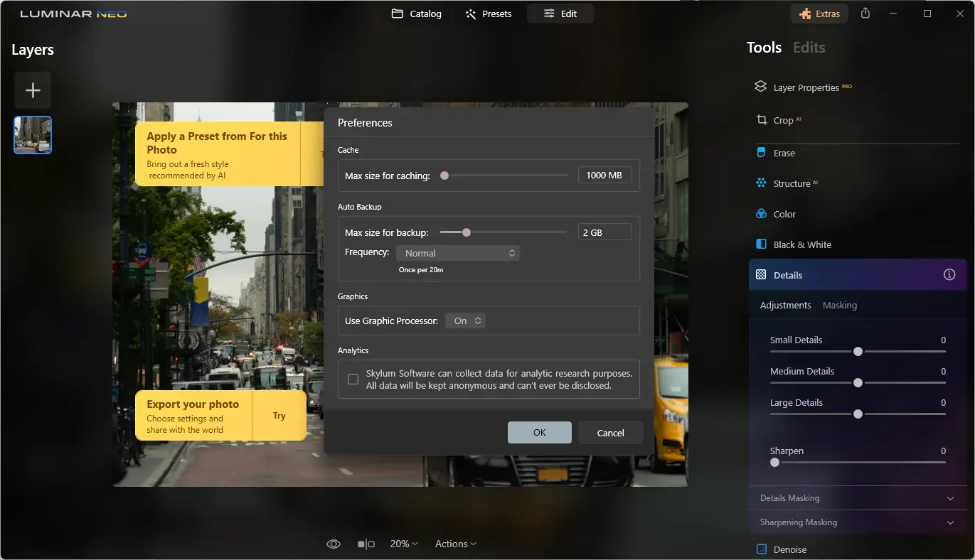Click the Details panel info icon
Screen dimensions: 975x560
(949, 274)
